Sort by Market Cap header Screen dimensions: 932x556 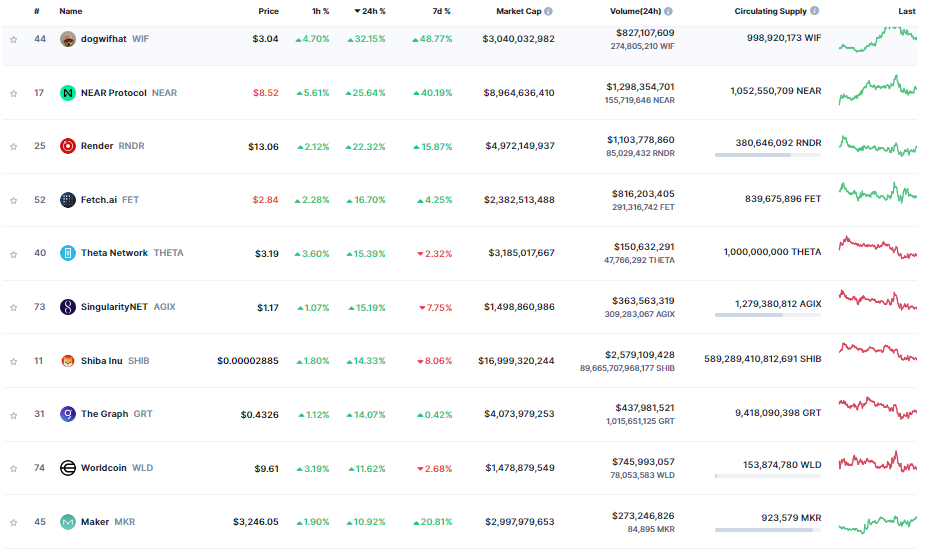(x=519, y=11)
